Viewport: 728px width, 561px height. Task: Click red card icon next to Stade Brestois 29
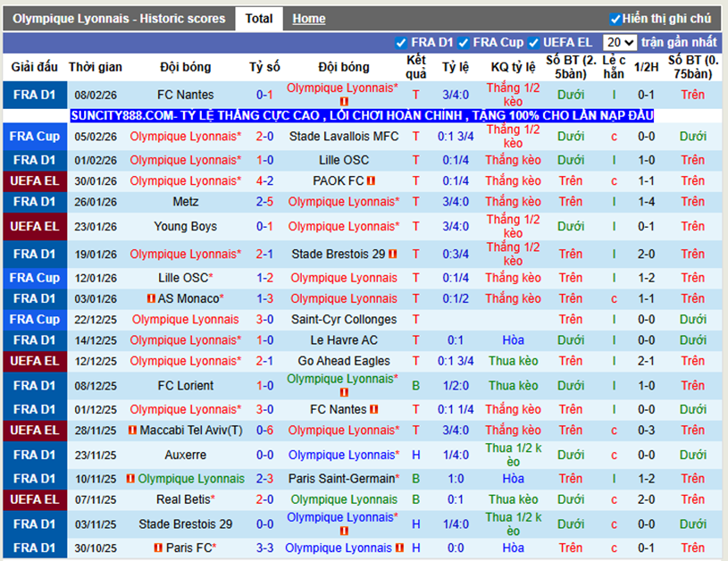393,254
